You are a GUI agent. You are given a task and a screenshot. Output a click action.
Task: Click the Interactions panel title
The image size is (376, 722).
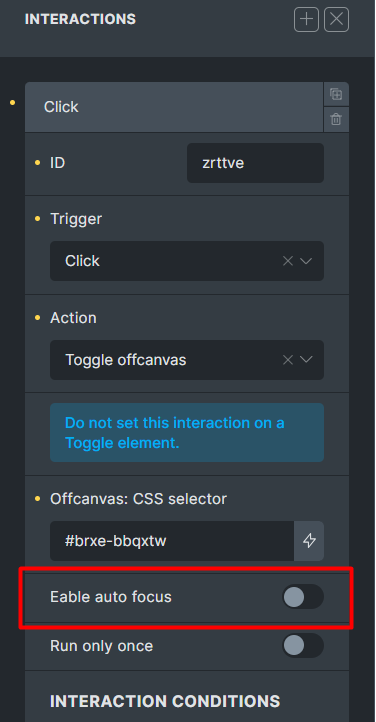(80, 19)
